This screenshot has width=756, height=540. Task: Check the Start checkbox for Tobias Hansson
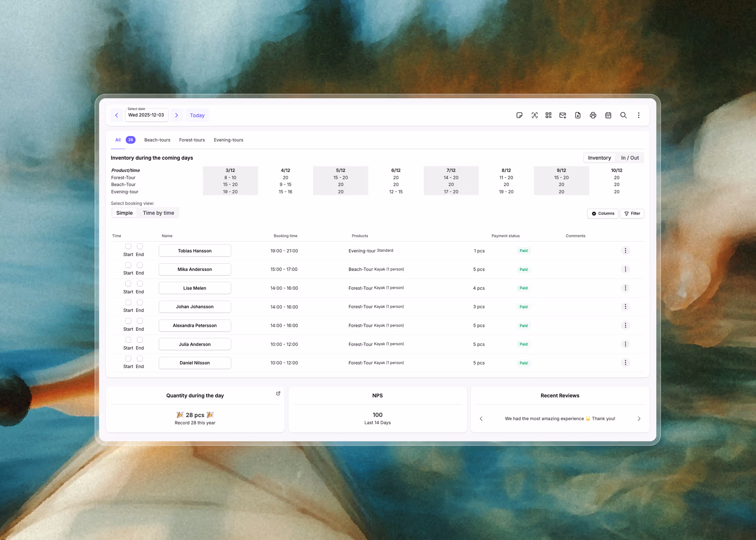point(128,246)
